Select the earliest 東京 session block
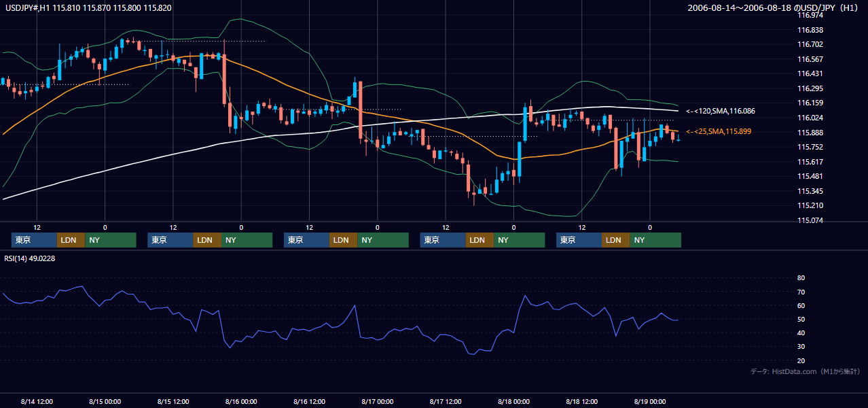868x408 pixels. coord(34,240)
